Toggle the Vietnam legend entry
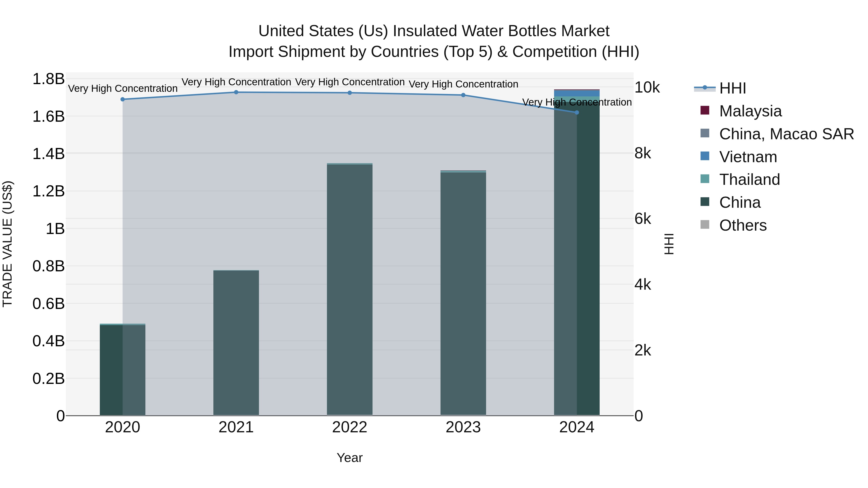Image resolution: width=868 pixels, height=488 pixels. [739, 157]
